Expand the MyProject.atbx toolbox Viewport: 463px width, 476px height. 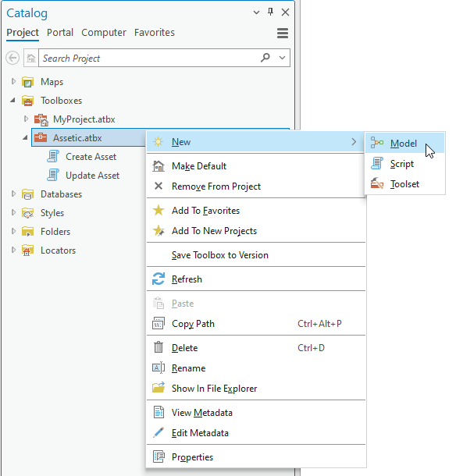(26, 119)
